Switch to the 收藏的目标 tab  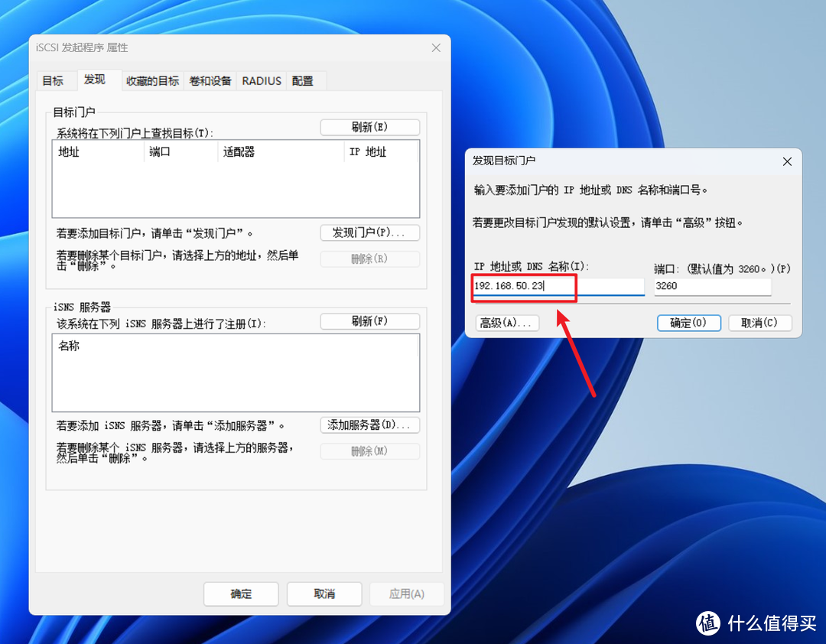pyautogui.click(x=152, y=80)
